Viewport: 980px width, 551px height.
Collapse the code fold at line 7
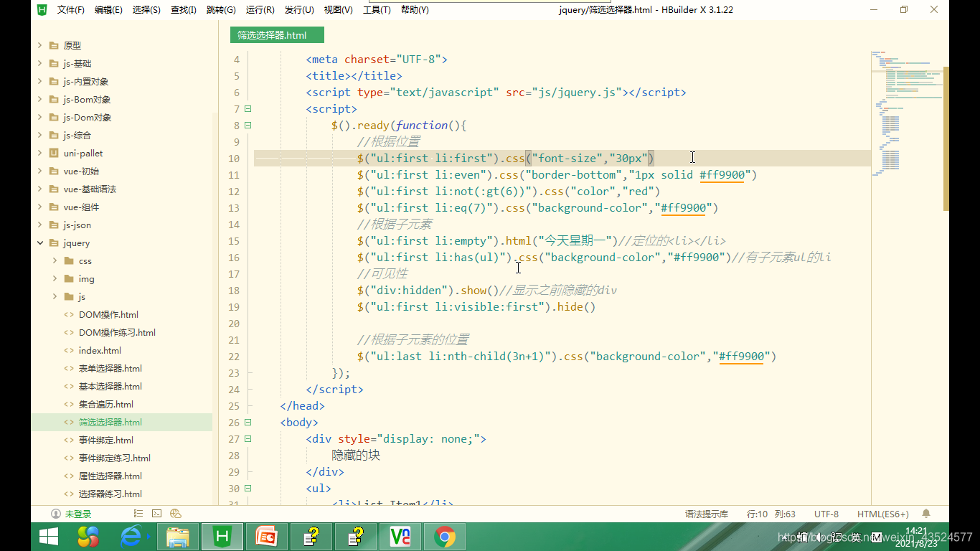(x=248, y=109)
